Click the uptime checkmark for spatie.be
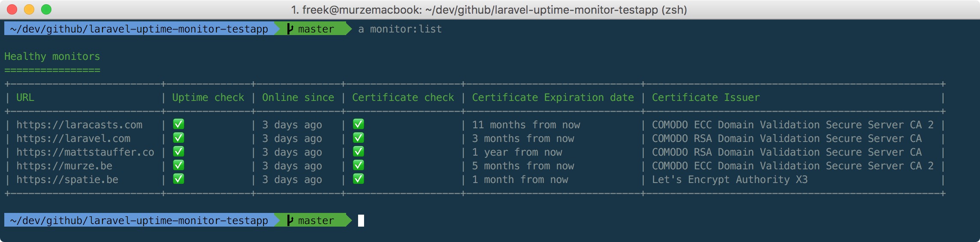The image size is (980, 242). click(178, 179)
